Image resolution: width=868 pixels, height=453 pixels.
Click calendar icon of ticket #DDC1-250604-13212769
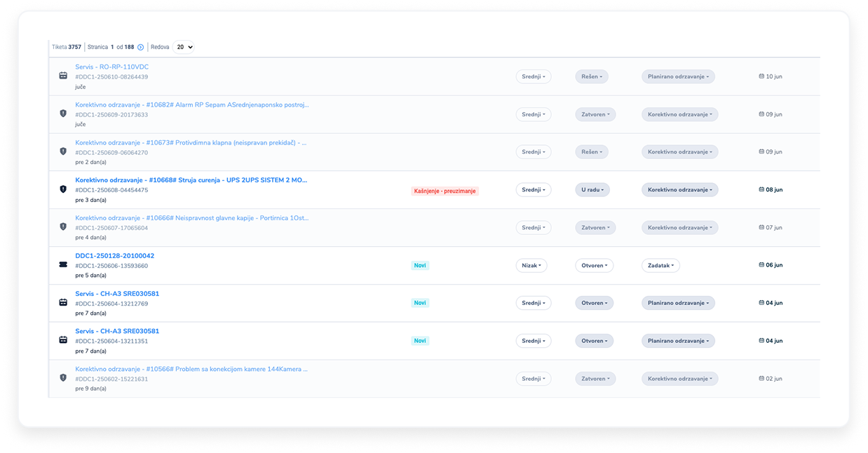tap(63, 302)
